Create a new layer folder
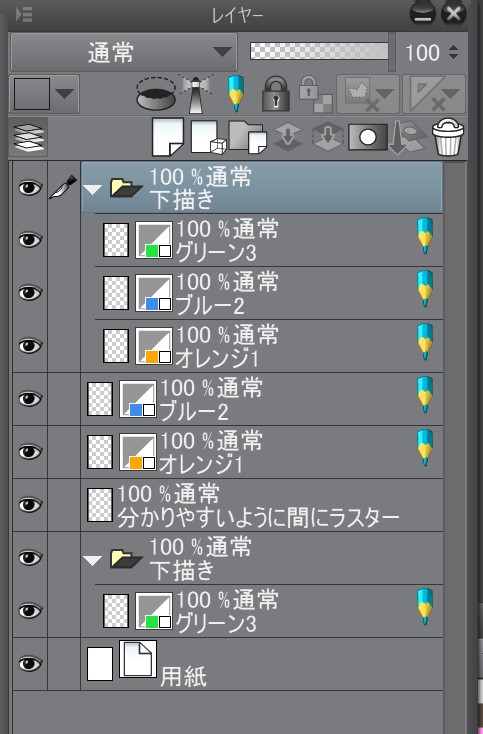This screenshot has width=483, height=734. pos(248,137)
